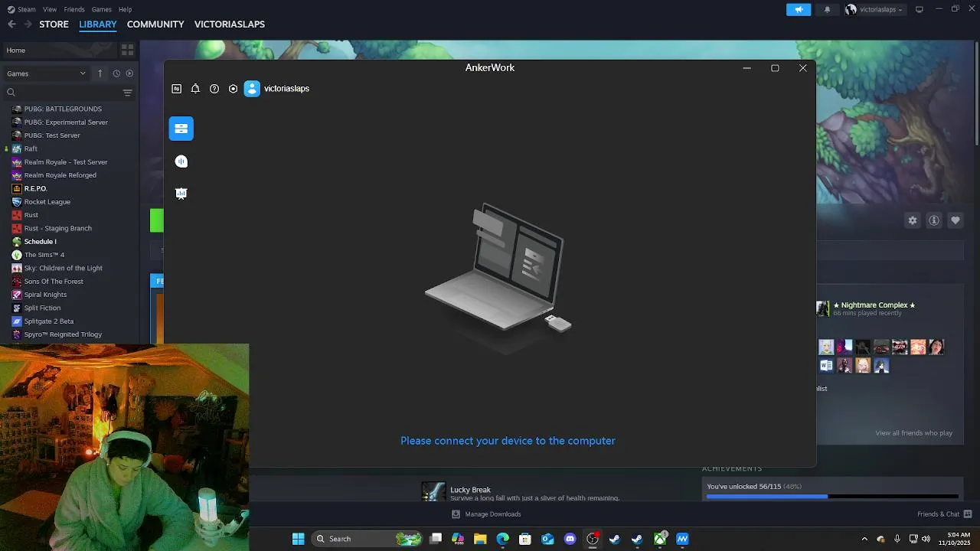The image size is (980, 551).
Task: Open Windows Start menu
Action: [x=299, y=539]
